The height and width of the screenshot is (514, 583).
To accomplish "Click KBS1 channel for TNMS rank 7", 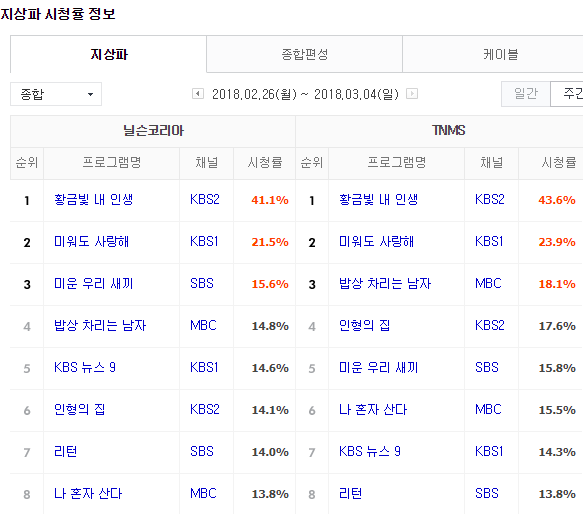I will [x=489, y=452].
